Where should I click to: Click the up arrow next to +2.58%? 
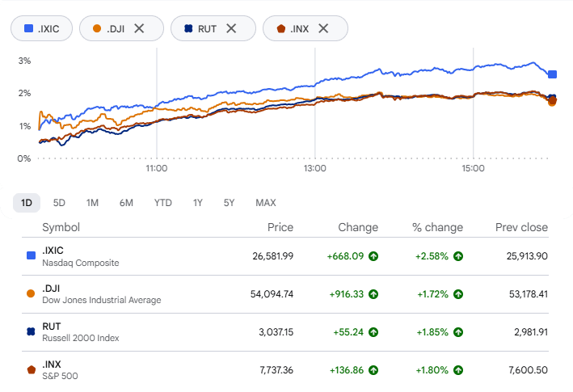(458, 256)
